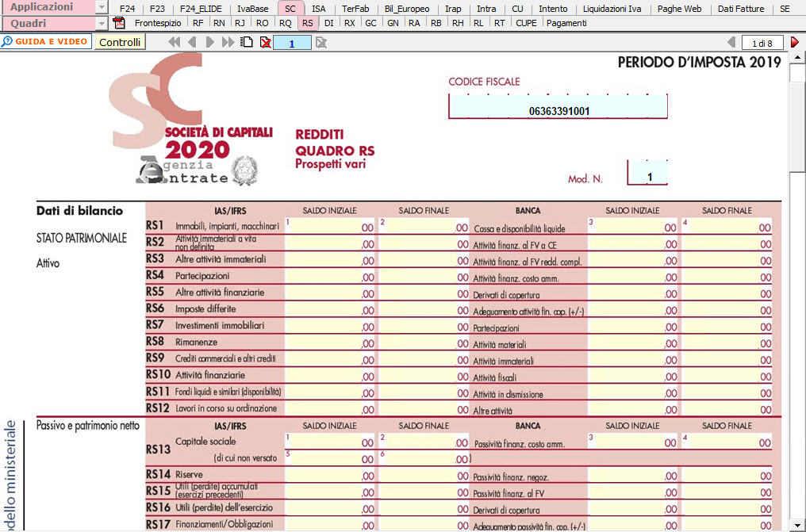Viewport: 806px width, 532px height.
Task: Open quadro RT
Action: coord(499,23)
